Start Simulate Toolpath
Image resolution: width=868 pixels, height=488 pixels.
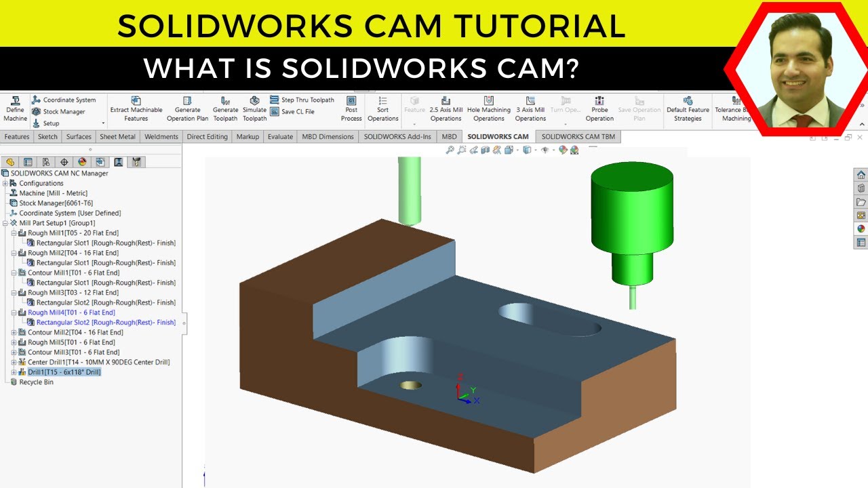[255, 108]
